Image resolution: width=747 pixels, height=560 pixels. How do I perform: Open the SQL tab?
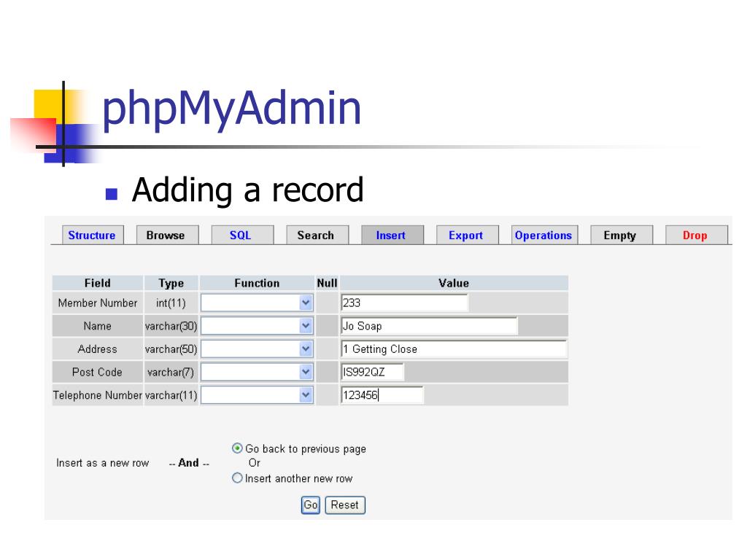[242, 236]
